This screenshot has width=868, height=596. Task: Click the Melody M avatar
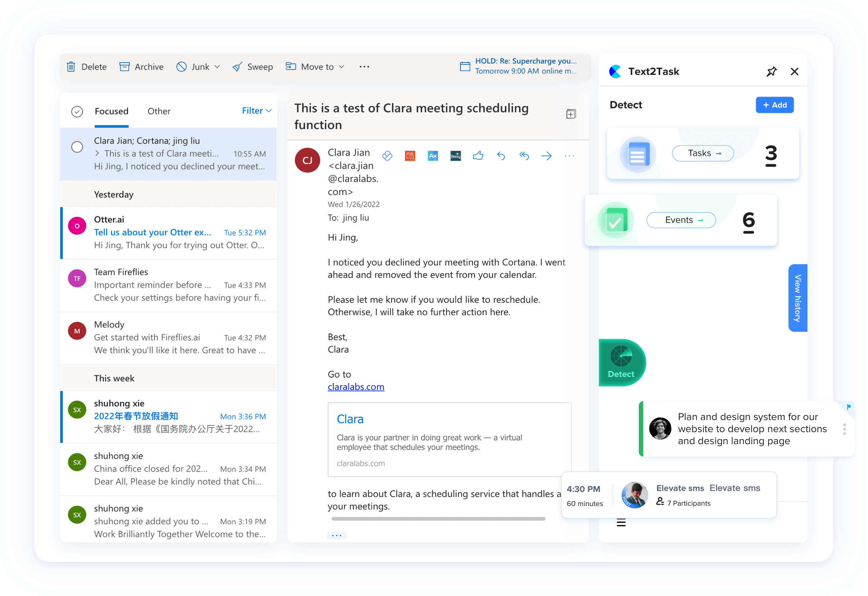tap(77, 331)
